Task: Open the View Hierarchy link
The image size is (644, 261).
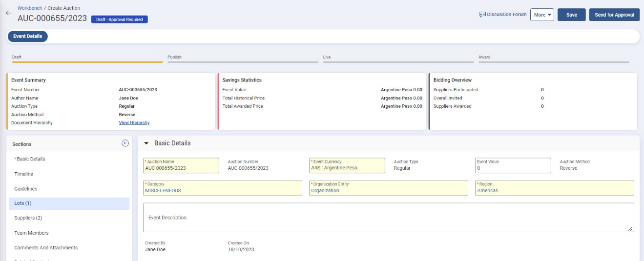Action: (134, 123)
